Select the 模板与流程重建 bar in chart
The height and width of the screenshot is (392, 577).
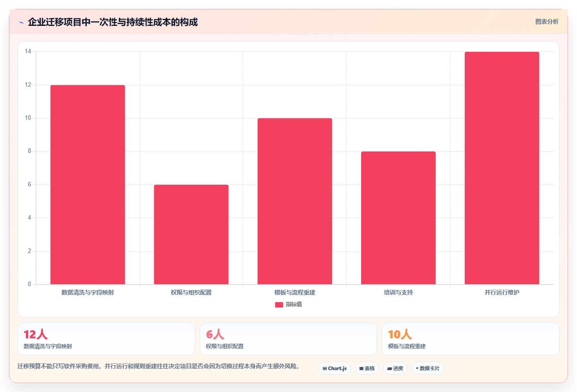tap(295, 201)
